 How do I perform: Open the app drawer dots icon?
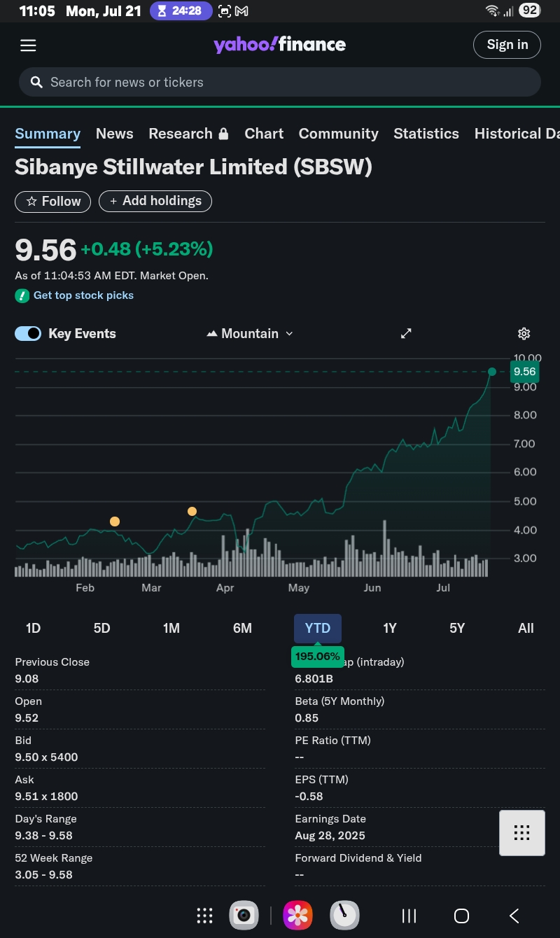[x=204, y=916]
